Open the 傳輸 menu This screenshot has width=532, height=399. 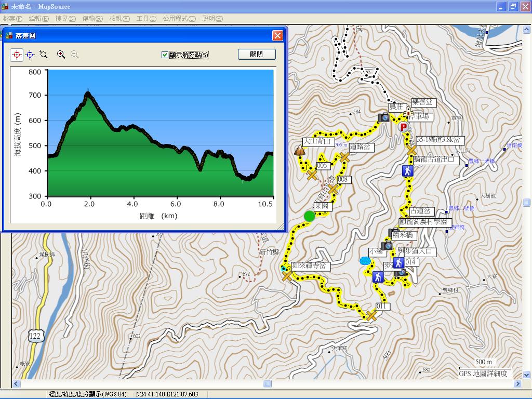point(92,18)
